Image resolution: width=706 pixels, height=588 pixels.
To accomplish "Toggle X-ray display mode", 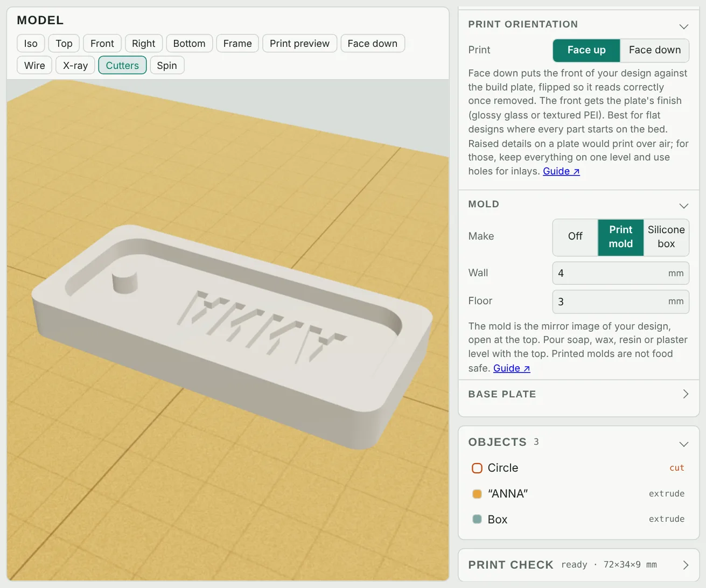I will click(75, 66).
